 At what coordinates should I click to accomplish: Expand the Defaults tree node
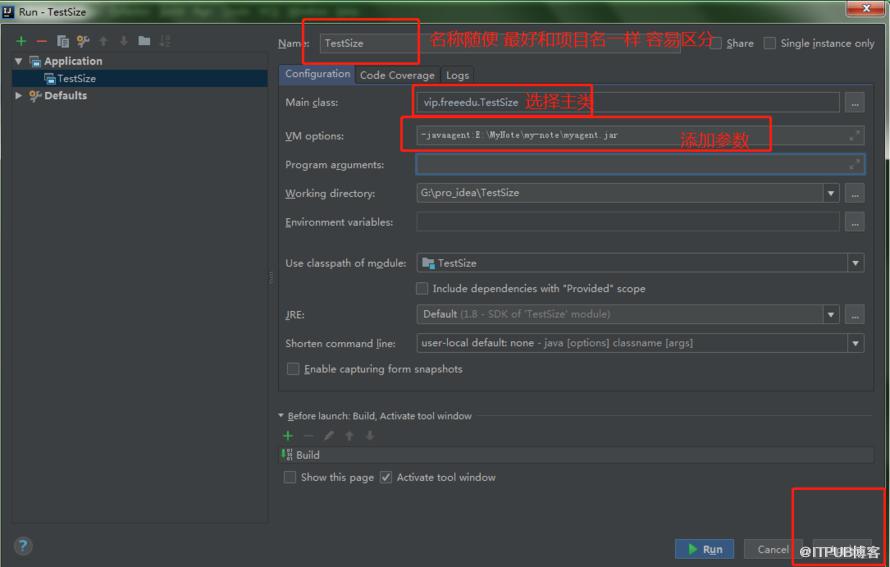tap(19, 95)
